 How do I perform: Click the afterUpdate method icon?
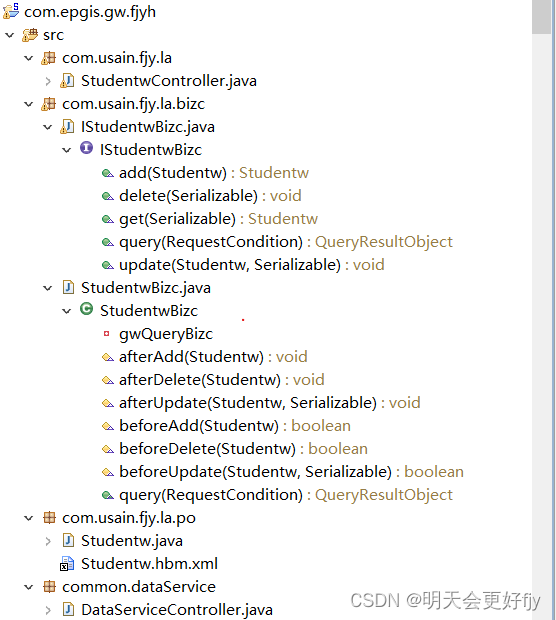108,403
